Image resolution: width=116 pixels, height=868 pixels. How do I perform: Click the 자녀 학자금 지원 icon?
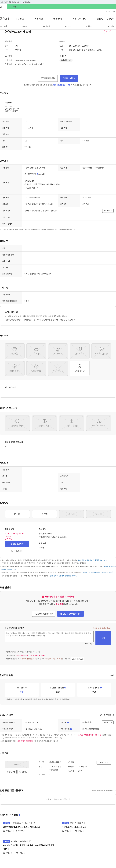coord(101,351)
